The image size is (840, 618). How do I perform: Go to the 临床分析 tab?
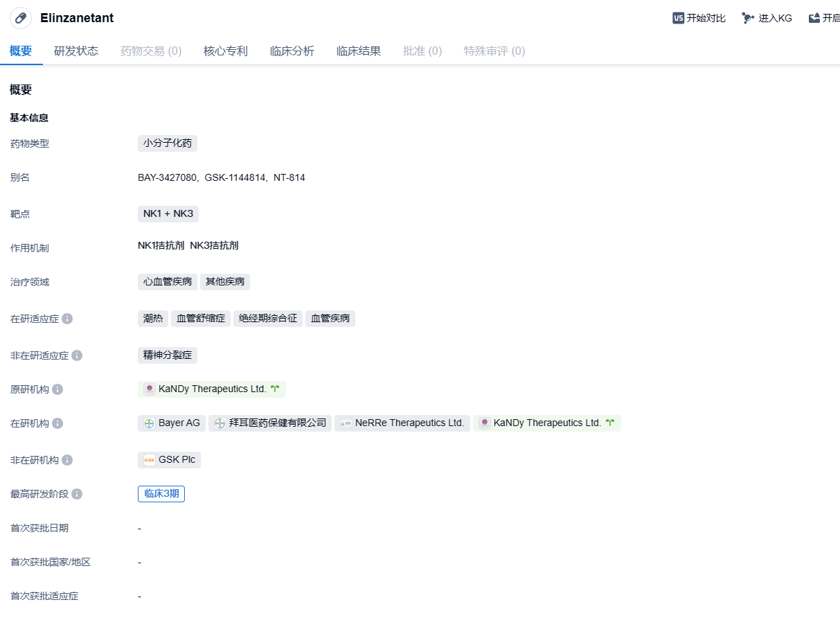tap(292, 51)
